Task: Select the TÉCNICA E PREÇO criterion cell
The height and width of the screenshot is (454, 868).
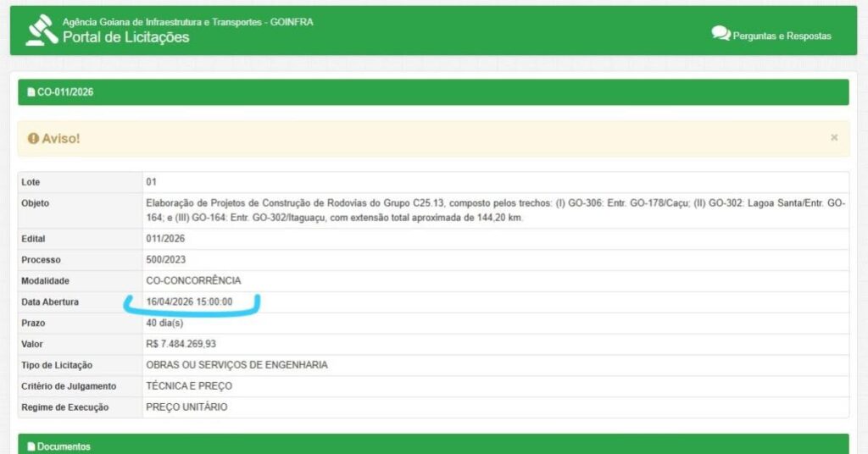Action: pyautogui.click(x=189, y=386)
